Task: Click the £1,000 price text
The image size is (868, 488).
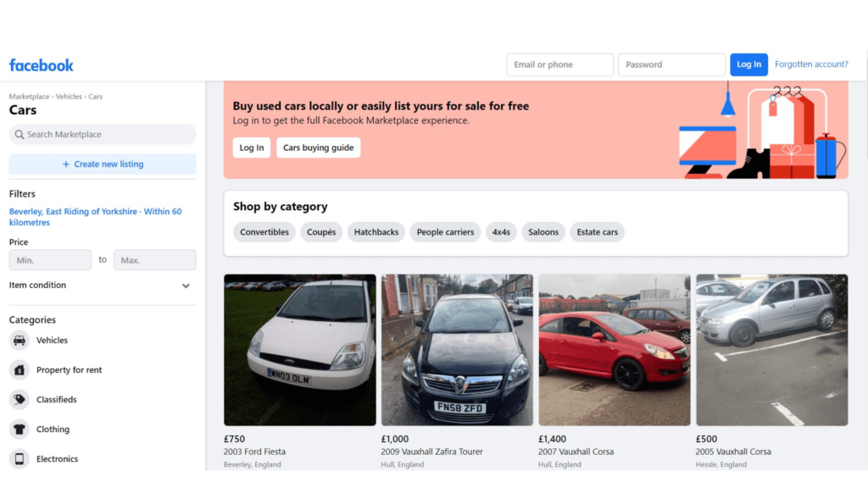Action: point(395,439)
